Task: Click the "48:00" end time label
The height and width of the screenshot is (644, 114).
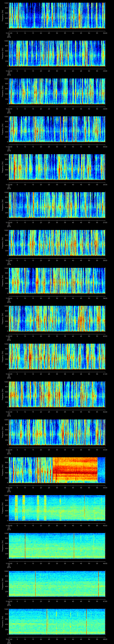Action: (x=105, y=639)
